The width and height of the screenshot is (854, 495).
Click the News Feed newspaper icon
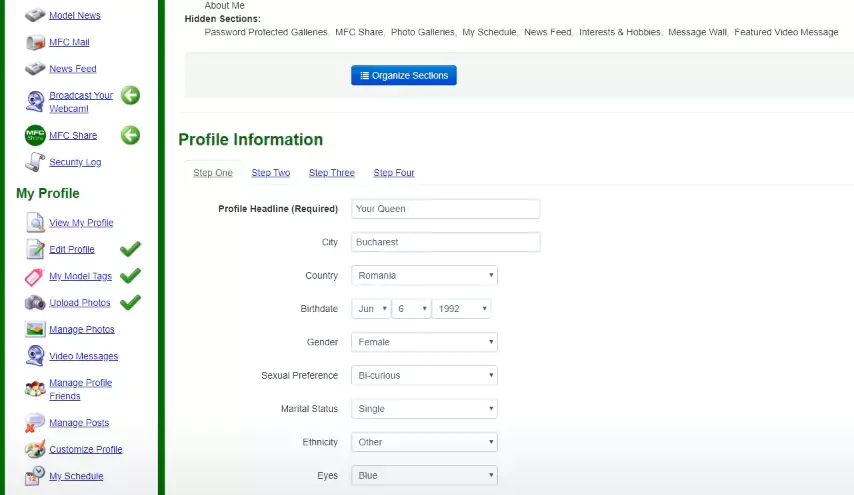[x=35, y=69]
